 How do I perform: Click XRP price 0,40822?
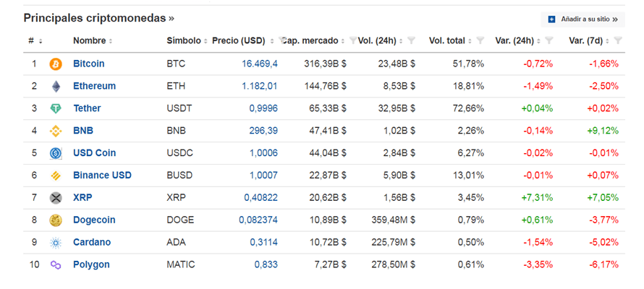[260, 197]
